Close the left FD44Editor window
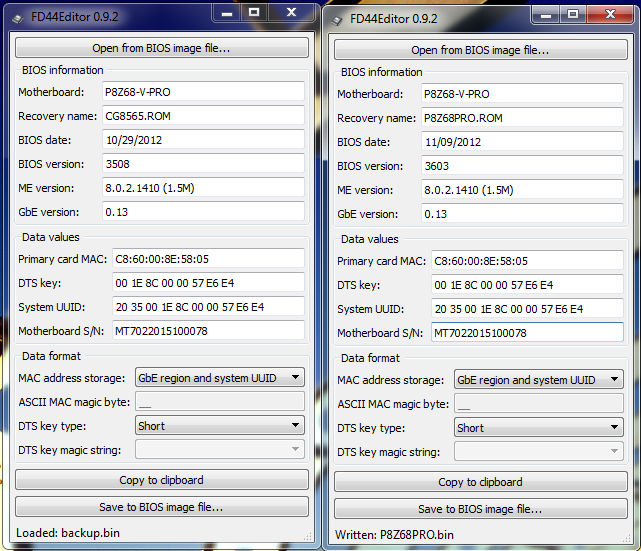 [x=291, y=13]
